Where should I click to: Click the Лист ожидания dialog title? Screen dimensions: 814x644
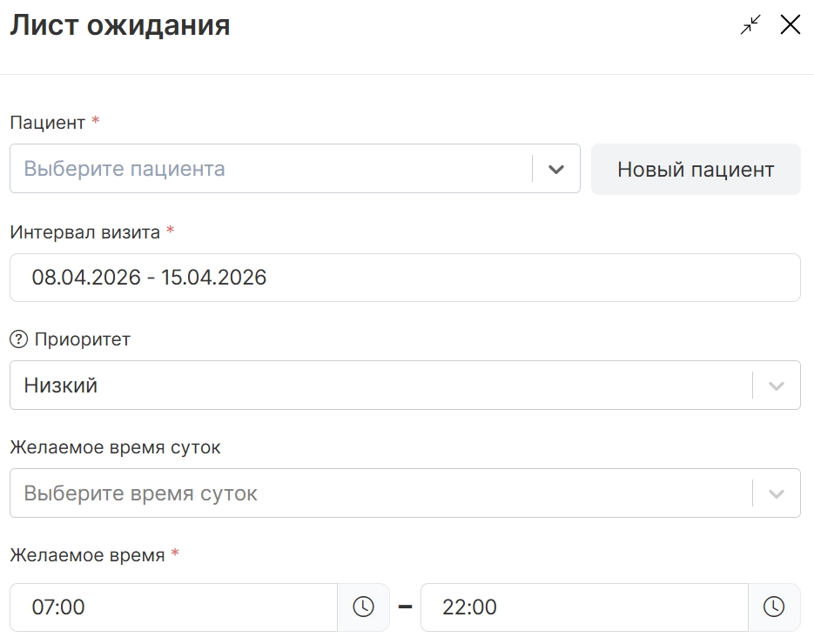tap(120, 25)
